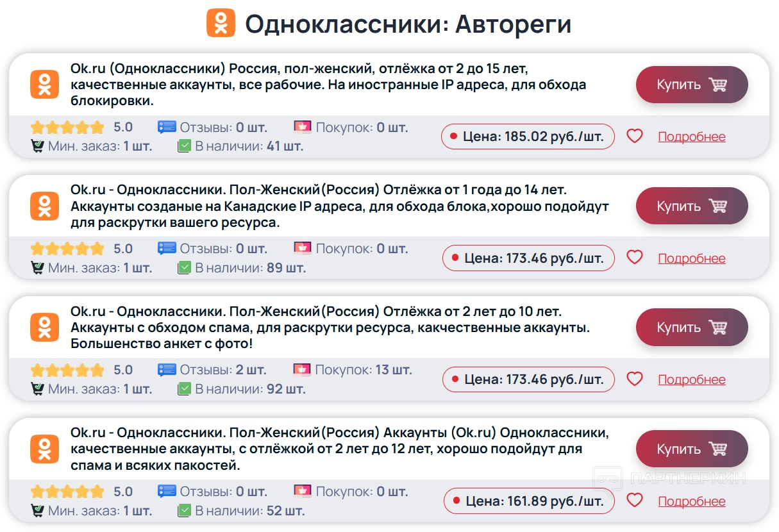Click the five-star rating of the 92 шт. listing
The width and height of the screenshot is (779, 532).
[x=67, y=370]
